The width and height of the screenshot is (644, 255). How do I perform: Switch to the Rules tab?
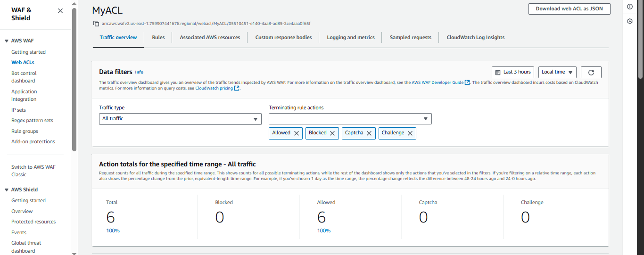[x=158, y=37]
